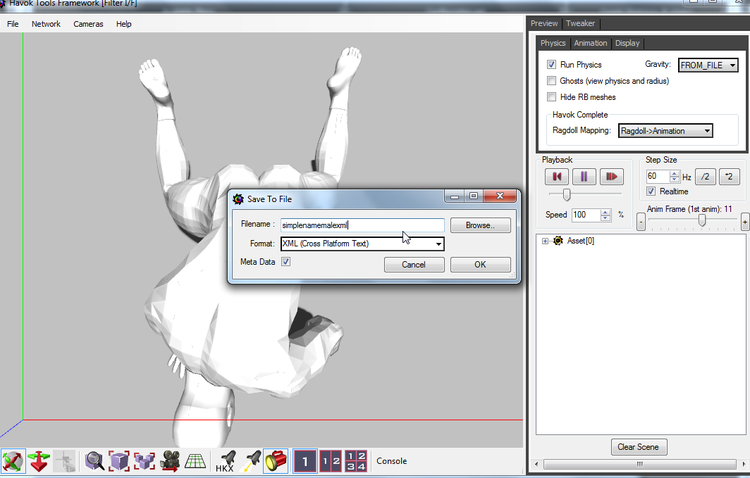Expand the Asset[0] tree node
Image resolution: width=750 pixels, height=478 pixels.
coord(545,241)
